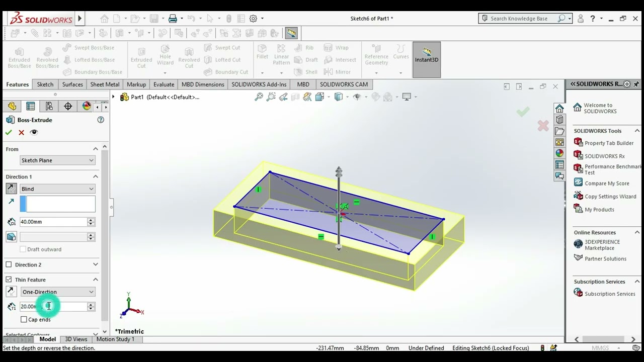
Task: Click the extrude direction selection box
Action: pyautogui.click(x=57, y=204)
